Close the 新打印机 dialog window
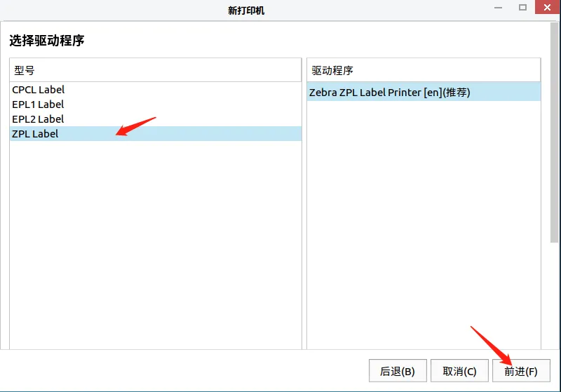 coord(545,8)
